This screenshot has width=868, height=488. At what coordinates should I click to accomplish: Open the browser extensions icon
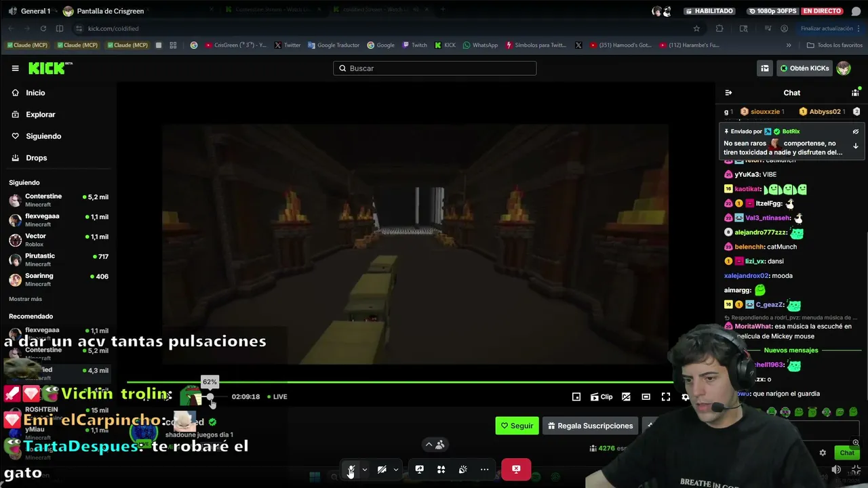click(x=719, y=28)
